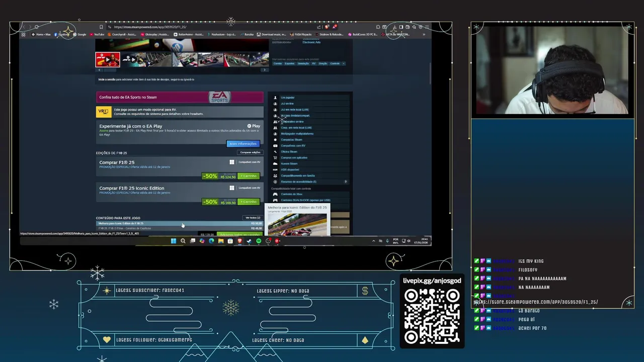
Task: Click the question mark help icon beside accessibility
Action: point(346,182)
